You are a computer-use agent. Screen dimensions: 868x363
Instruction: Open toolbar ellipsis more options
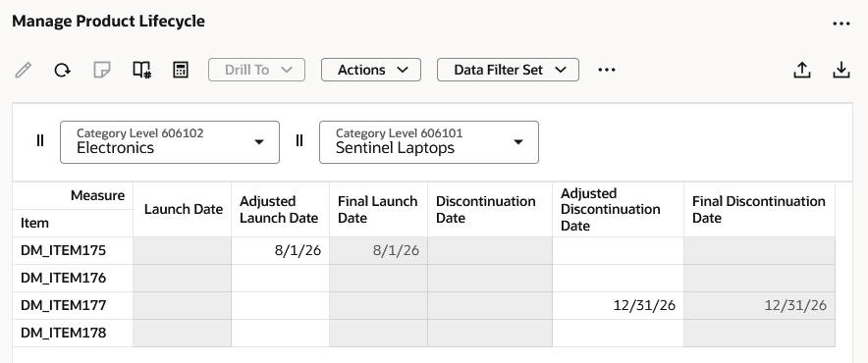607,70
